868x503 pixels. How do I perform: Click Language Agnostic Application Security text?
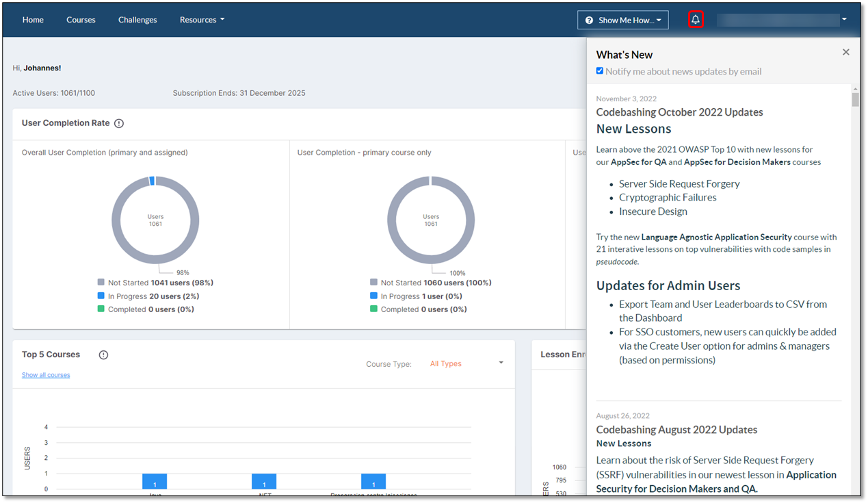coord(717,237)
